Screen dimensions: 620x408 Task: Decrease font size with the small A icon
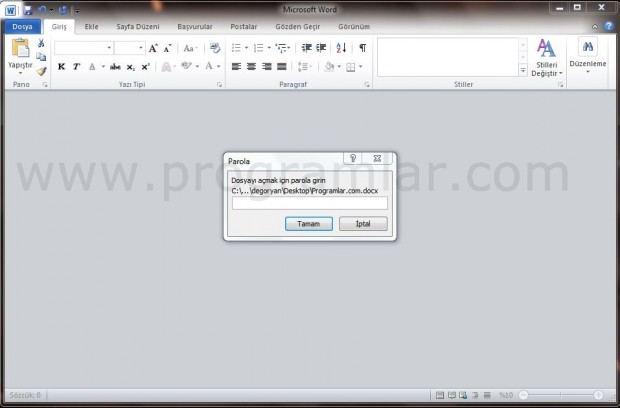(x=167, y=48)
